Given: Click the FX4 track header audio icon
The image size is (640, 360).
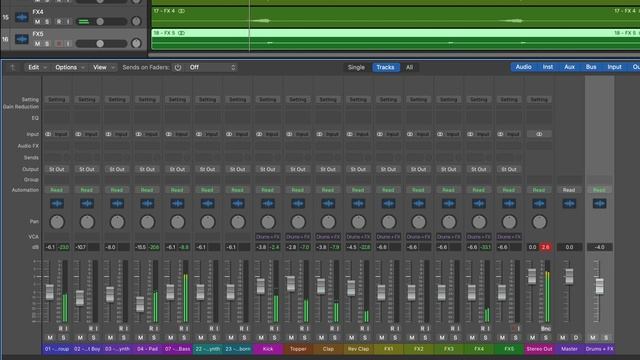Looking at the screenshot, I should tap(22, 17).
